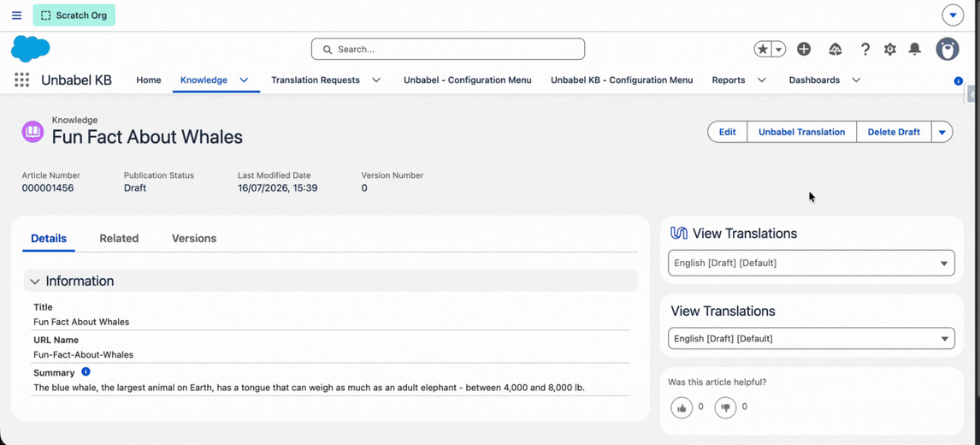Click the blue info icon at right edge
980x445 pixels.
point(959,81)
